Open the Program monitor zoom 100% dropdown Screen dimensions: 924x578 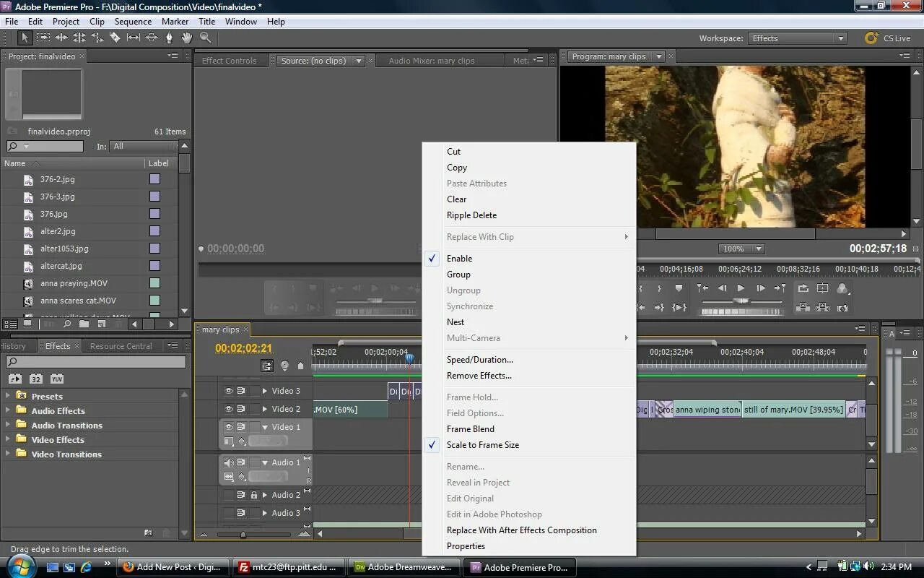[x=741, y=249]
